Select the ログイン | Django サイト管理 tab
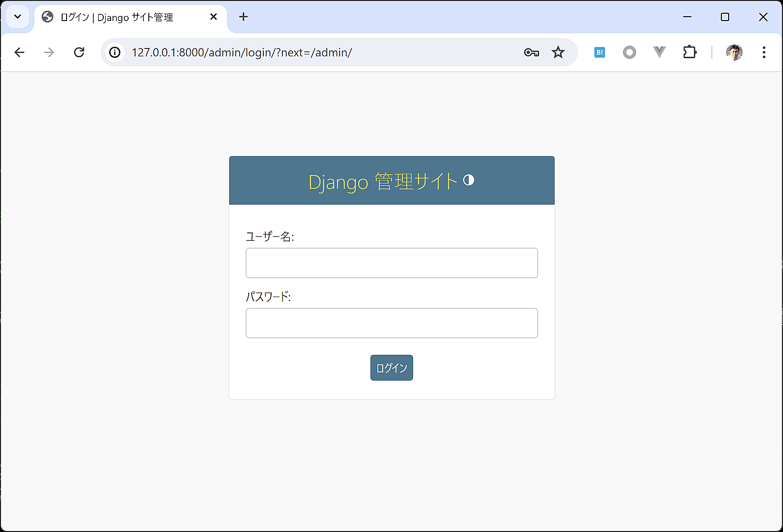The width and height of the screenshot is (783, 532). point(130,18)
